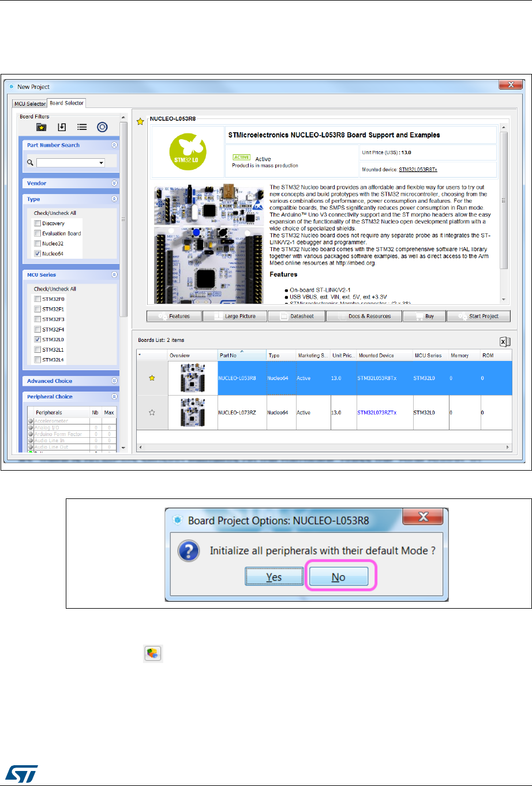Screen dimensions: 532x786
Task: Select the Board Selector tab
Action: (x=67, y=103)
